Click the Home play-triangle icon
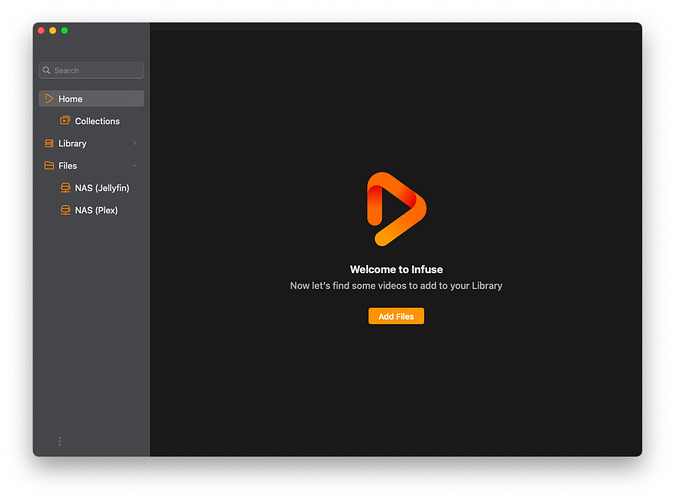The image size is (675, 500). pos(49,99)
